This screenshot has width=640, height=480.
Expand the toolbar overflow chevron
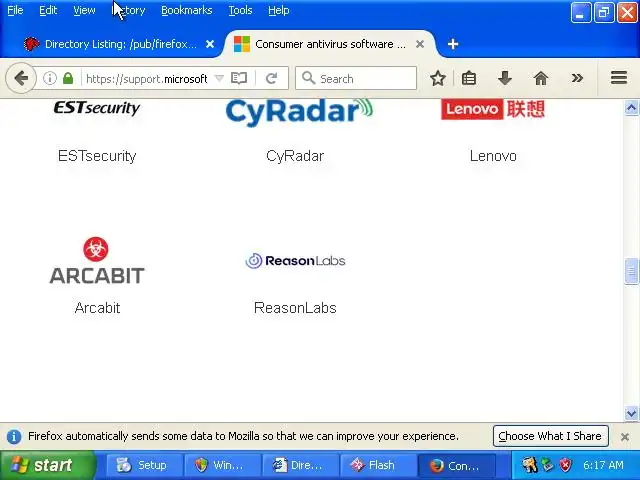pyautogui.click(x=577, y=78)
